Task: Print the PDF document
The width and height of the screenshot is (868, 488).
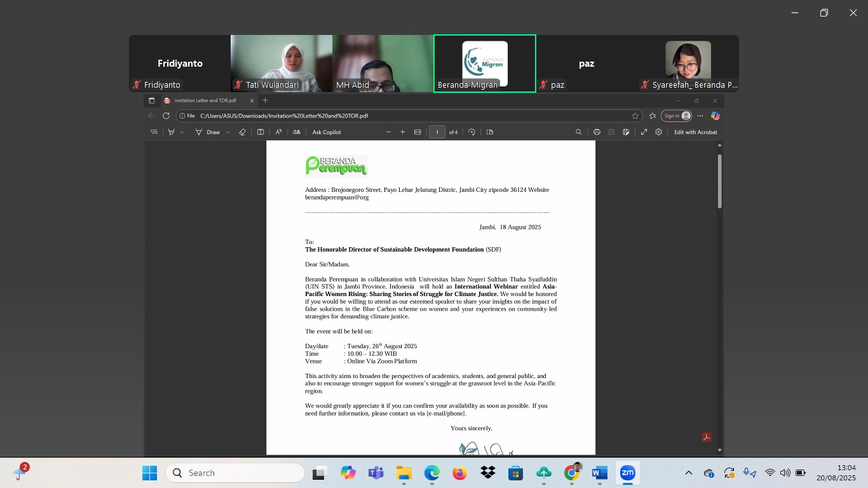Action: pyautogui.click(x=597, y=132)
